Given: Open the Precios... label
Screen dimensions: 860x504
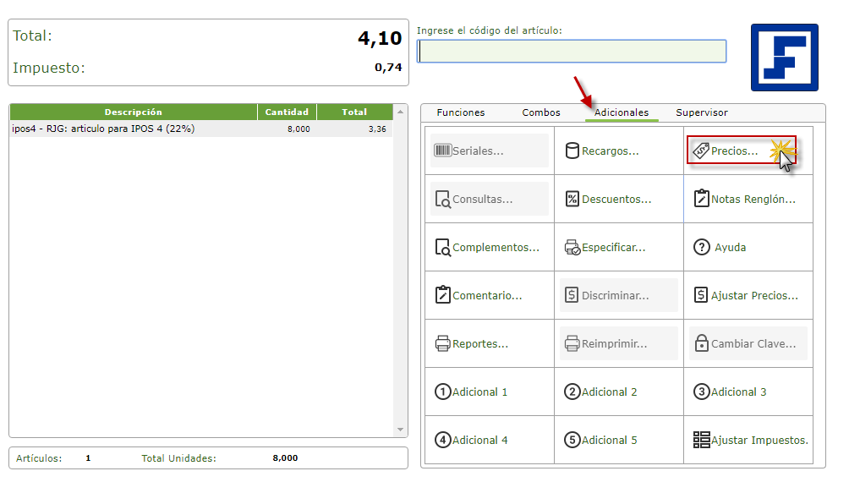Looking at the screenshot, I should pos(734,151).
